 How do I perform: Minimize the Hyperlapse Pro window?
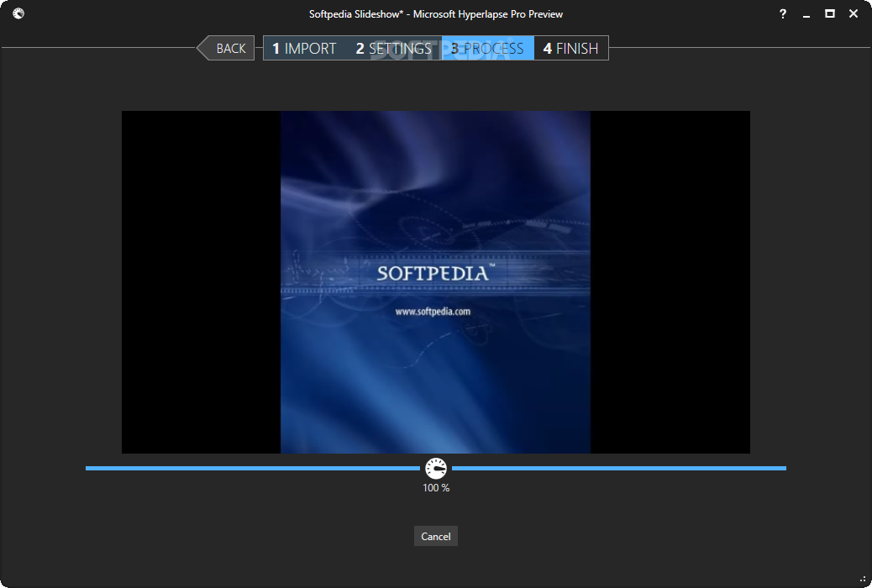click(806, 14)
